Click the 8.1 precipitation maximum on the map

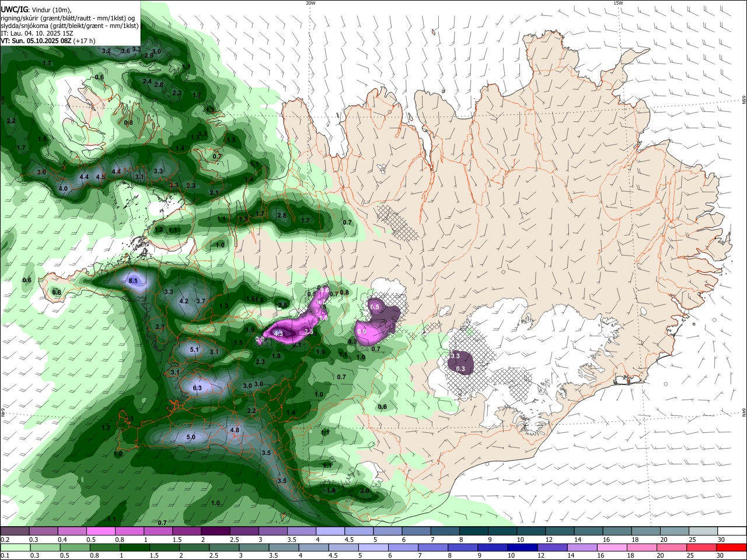pos(133,281)
